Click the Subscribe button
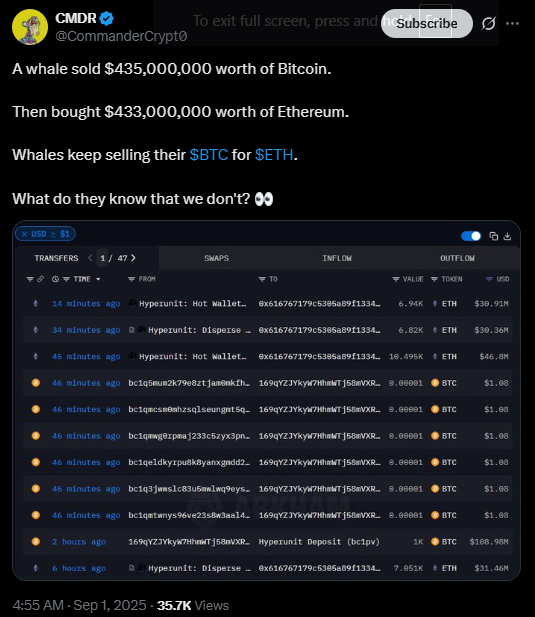This screenshot has width=535, height=617. 427,24
